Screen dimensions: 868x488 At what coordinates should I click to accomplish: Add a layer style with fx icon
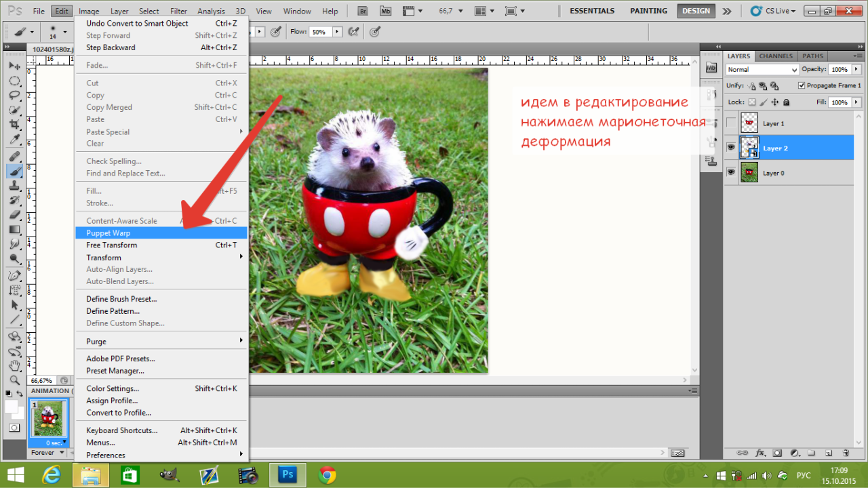coord(760,453)
